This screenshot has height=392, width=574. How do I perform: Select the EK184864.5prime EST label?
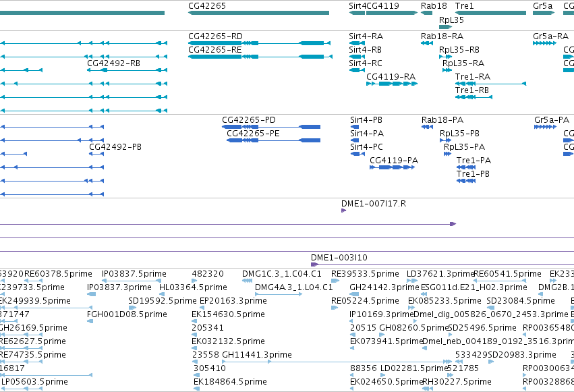(x=230, y=382)
